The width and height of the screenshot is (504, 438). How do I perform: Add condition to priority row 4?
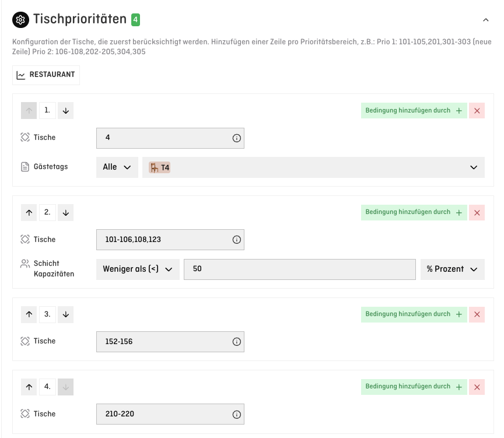tap(414, 387)
